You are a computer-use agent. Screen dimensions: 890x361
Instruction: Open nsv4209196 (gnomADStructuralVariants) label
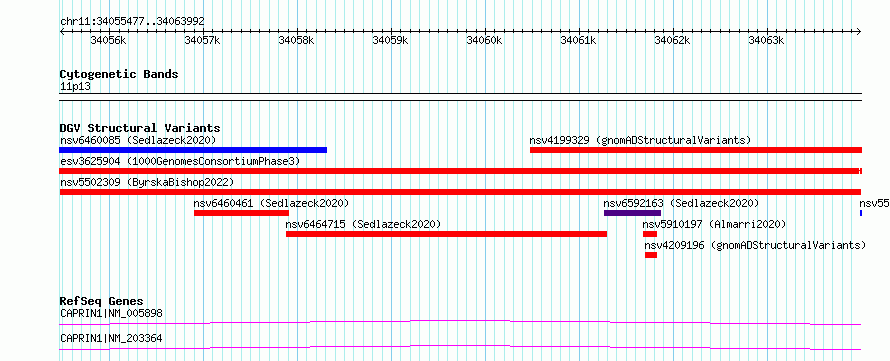[x=755, y=245]
